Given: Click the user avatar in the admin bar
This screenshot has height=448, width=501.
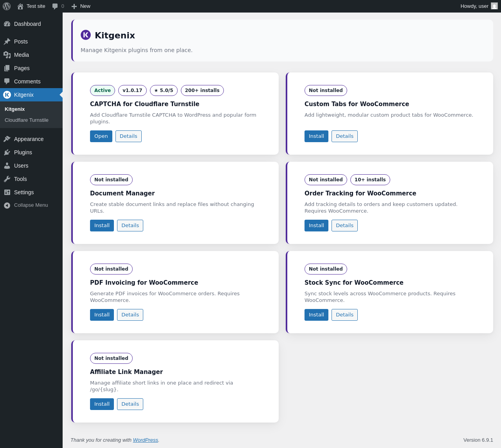Looking at the screenshot, I should point(494,6).
